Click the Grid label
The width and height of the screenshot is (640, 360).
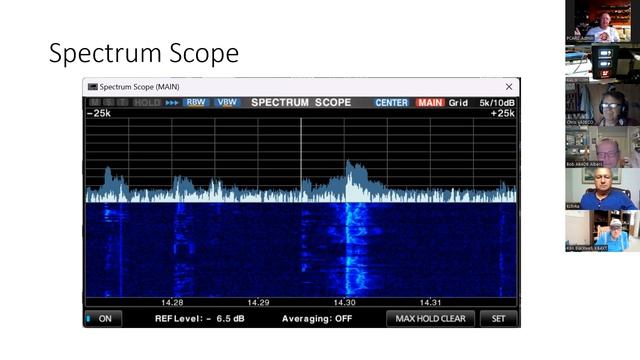(458, 103)
